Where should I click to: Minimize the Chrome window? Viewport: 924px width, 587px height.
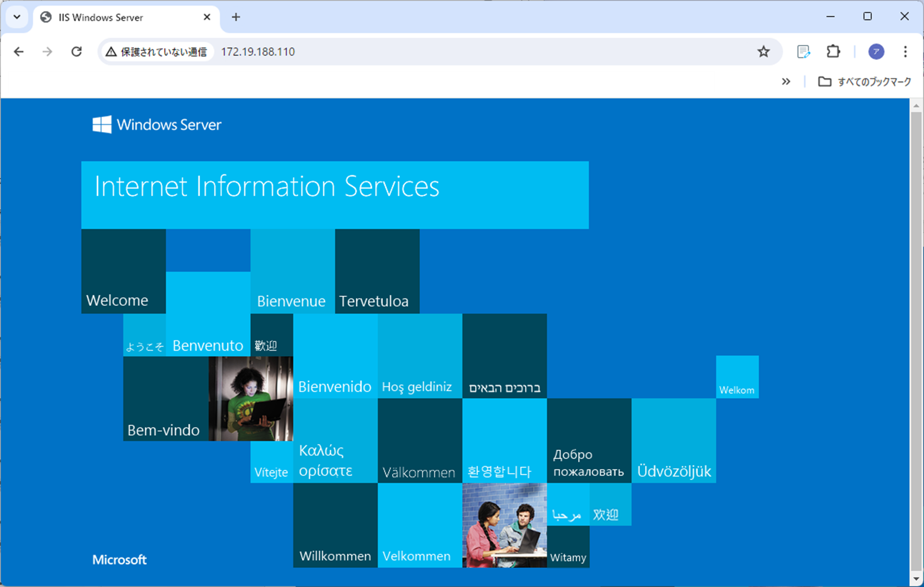[x=831, y=17]
